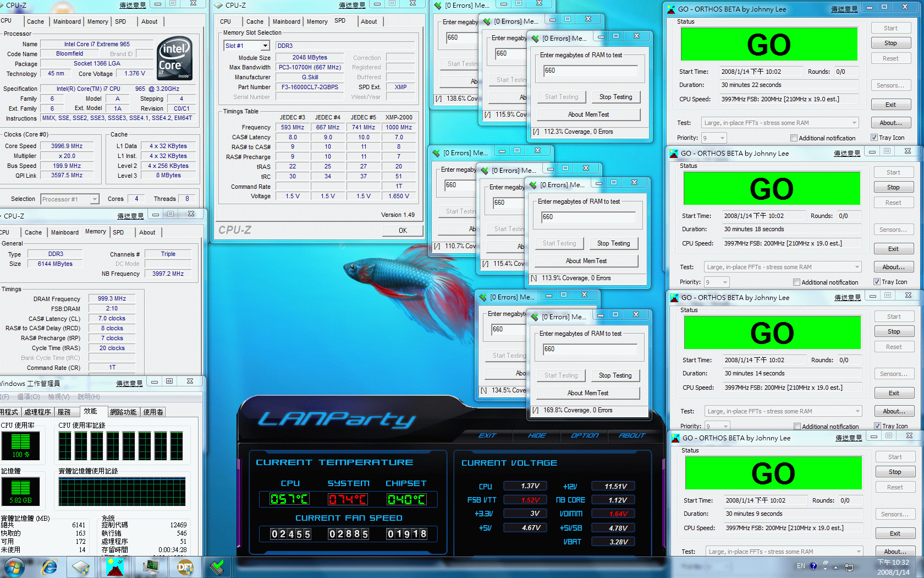Click the MemTest title icon of the 169.8% Coverage window
The image size is (924, 578).
point(534,317)
